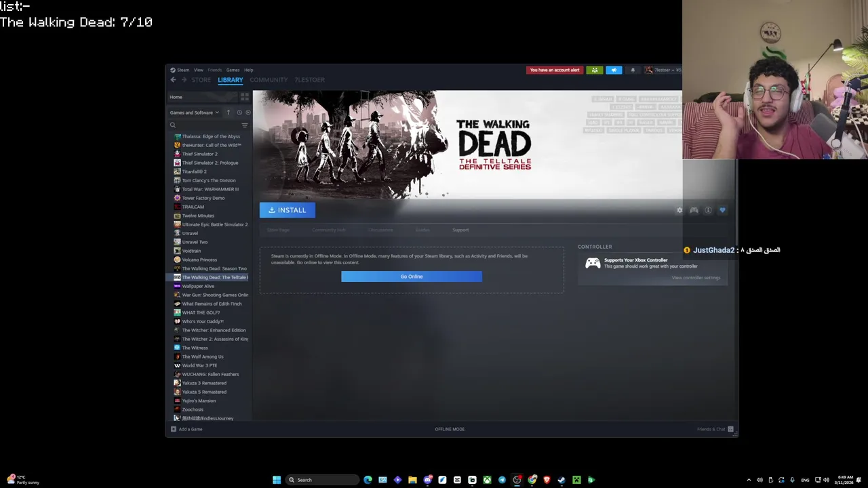Open Games menu
This screenshot has width=868, height=488.
point(233,70)
